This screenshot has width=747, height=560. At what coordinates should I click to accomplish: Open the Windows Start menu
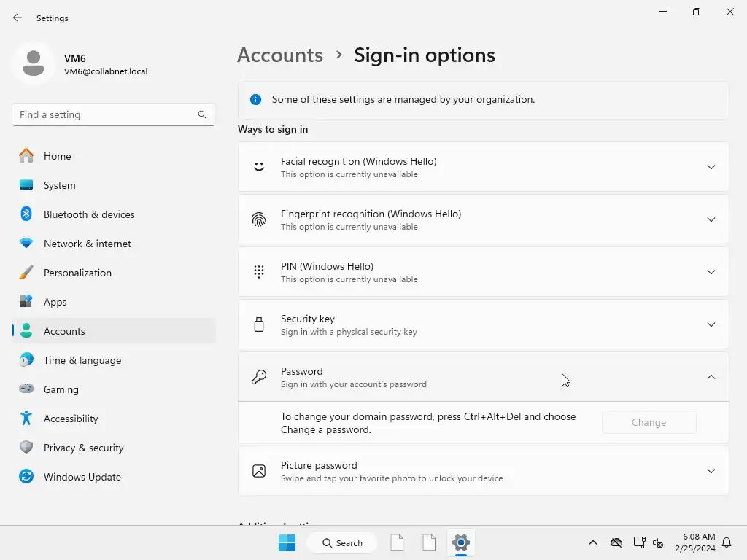(x=287, y=542)
